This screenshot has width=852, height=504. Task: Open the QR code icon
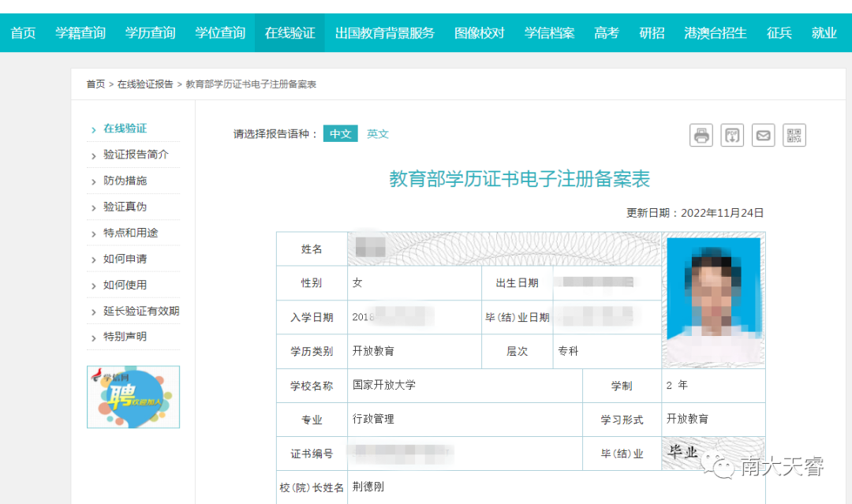click(x=794, y=135)
